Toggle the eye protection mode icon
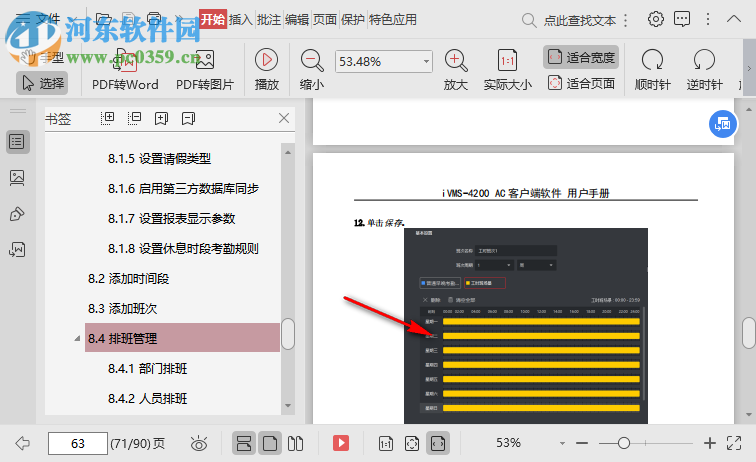The width and height of the screenshot is (756, 462). (199, 443)
